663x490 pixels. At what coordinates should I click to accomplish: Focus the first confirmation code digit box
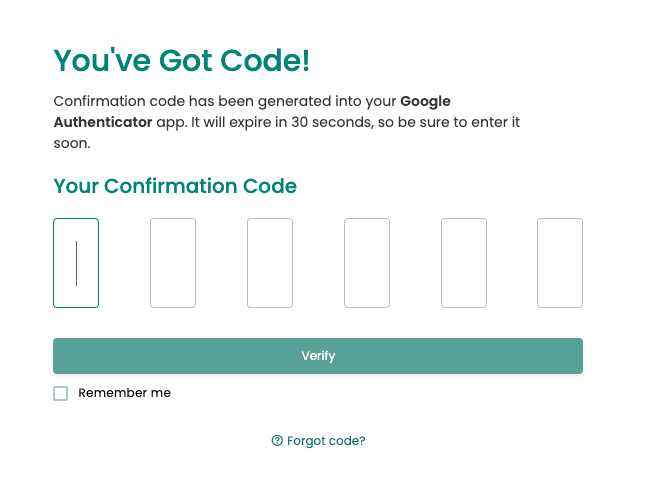(x=76, y=263)
